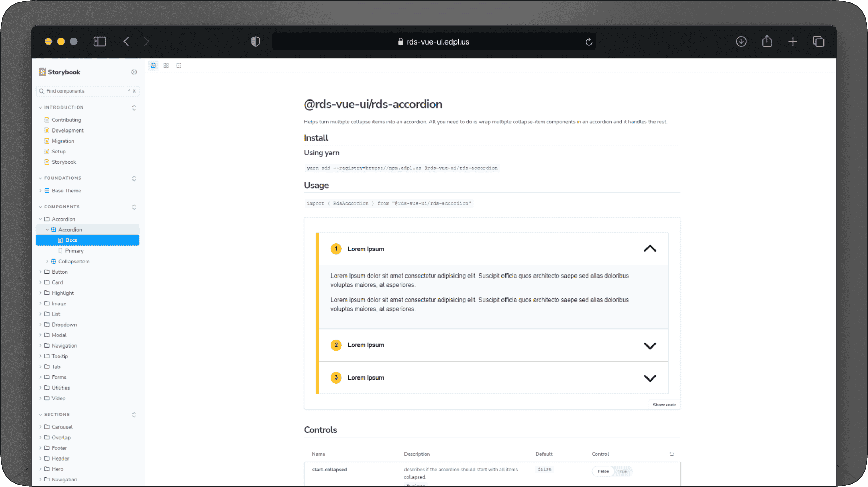
Task: Toggle the Safari sidebar panel icon
Action: click(x=99, y=42)
